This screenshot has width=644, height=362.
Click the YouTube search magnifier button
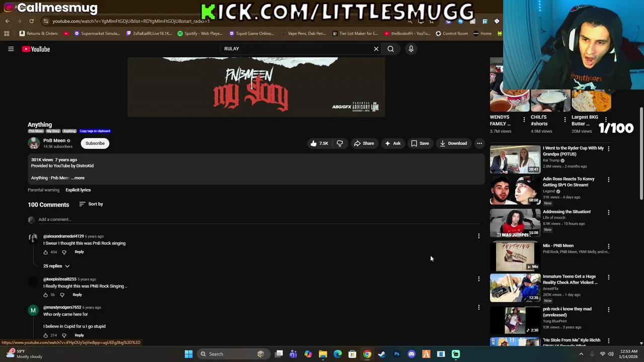coord(390,49)
